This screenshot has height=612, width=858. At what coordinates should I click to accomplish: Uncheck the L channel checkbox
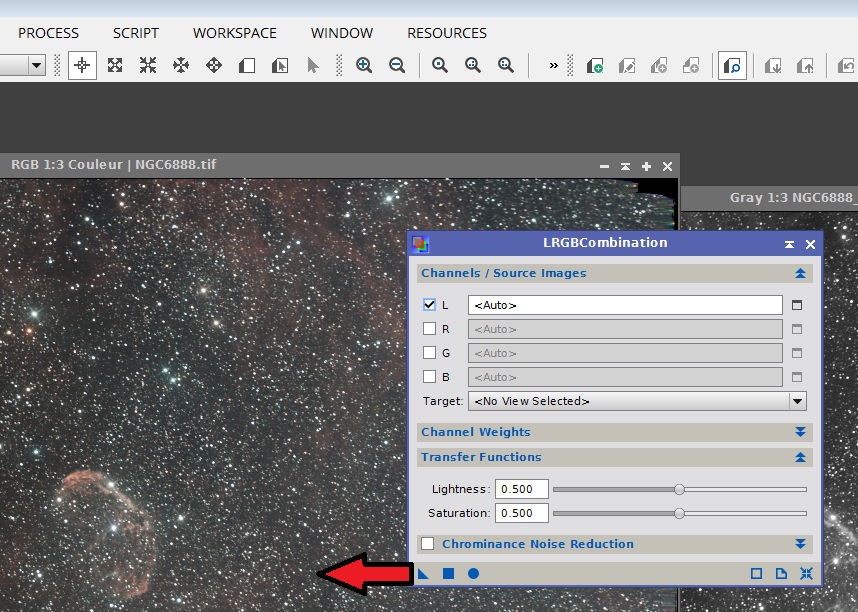[430, 305]
